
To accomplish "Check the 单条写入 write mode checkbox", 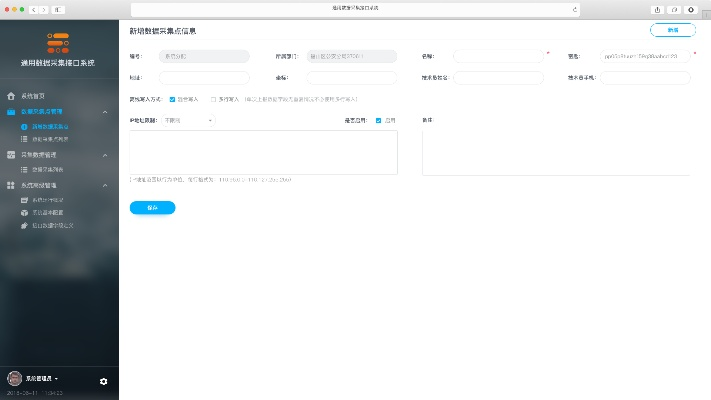I will (x=173, y=99).
